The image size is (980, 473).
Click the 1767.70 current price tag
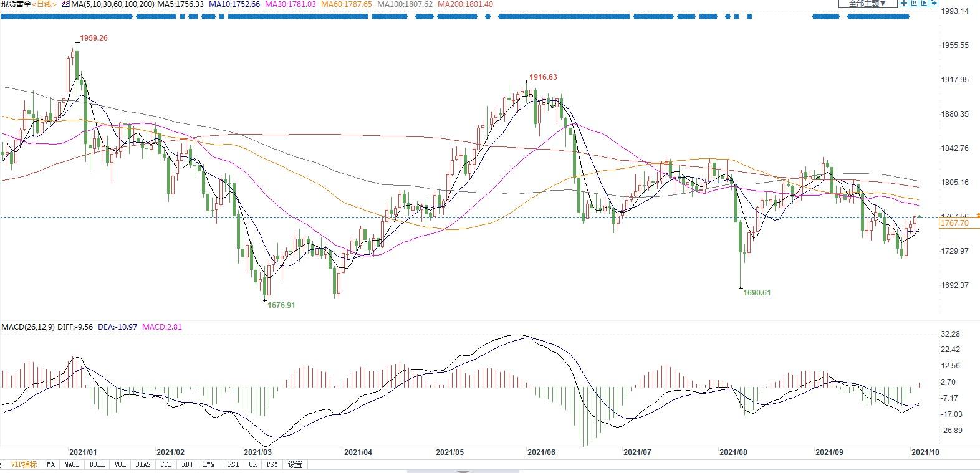(954, 223)
